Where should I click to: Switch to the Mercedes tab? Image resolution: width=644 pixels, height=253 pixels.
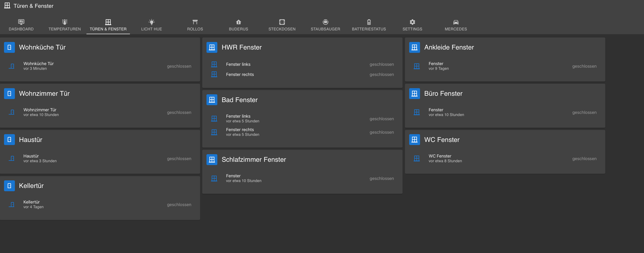click(456, 25)
